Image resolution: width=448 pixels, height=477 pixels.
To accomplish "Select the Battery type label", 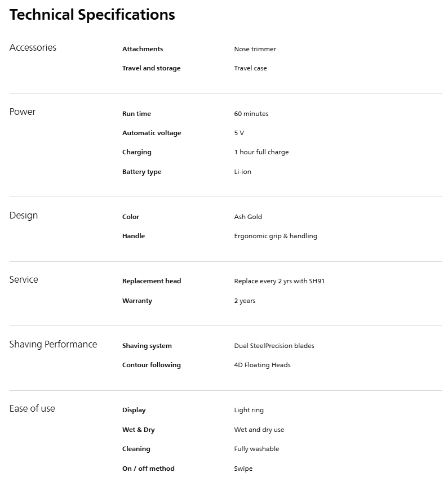I will coord(141,172).
